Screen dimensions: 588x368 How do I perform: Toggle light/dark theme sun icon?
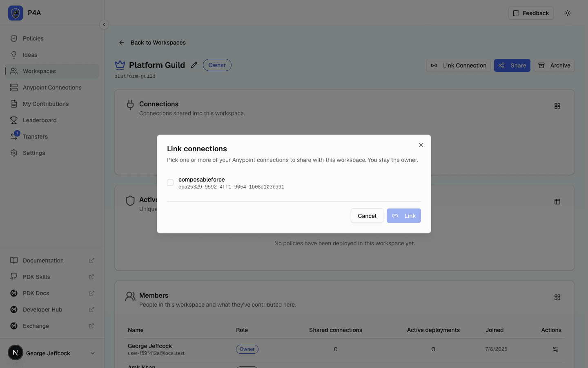tap(568, 13)
